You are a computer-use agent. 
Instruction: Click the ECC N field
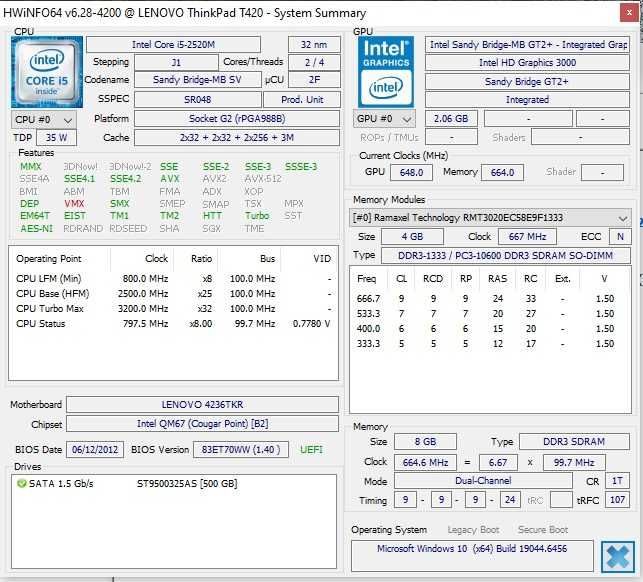pyautogui.click(x=620, y=237)
